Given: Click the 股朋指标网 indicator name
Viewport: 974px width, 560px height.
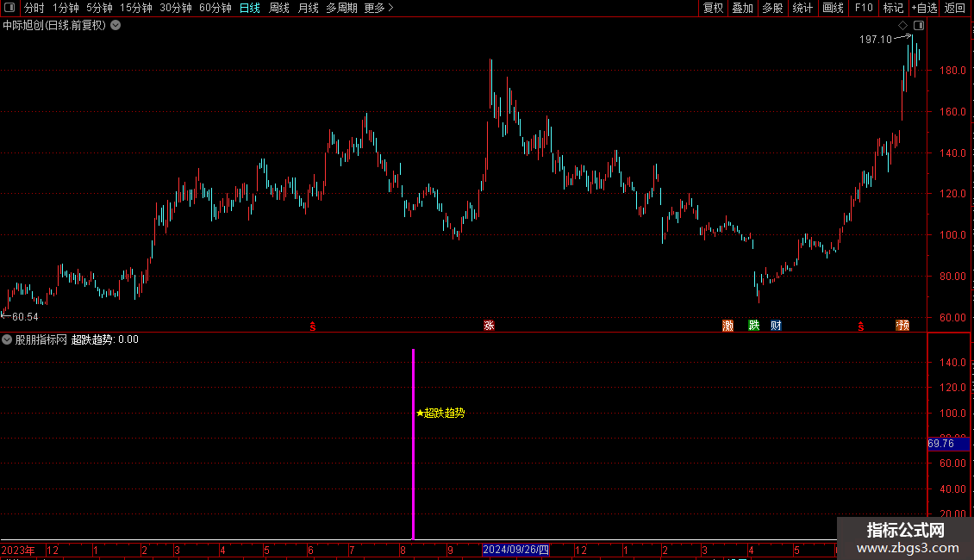Looking at the screenshot, I should [41, 339].
